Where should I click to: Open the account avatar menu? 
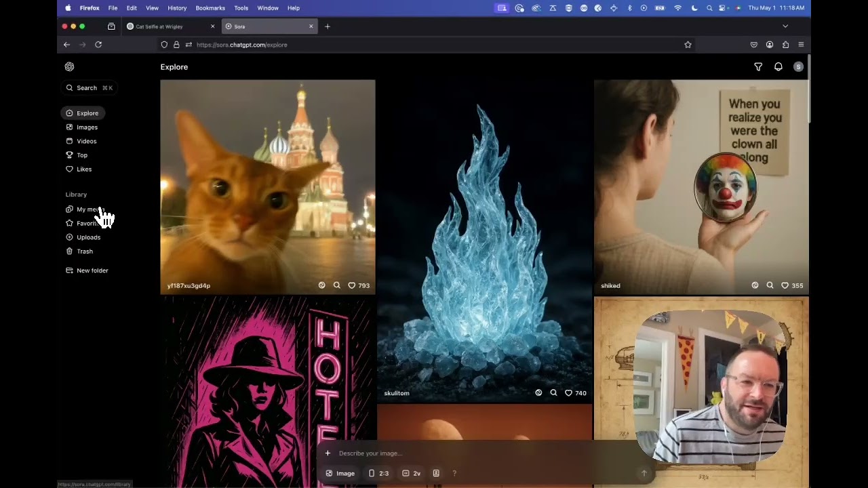tap(798, 66)
